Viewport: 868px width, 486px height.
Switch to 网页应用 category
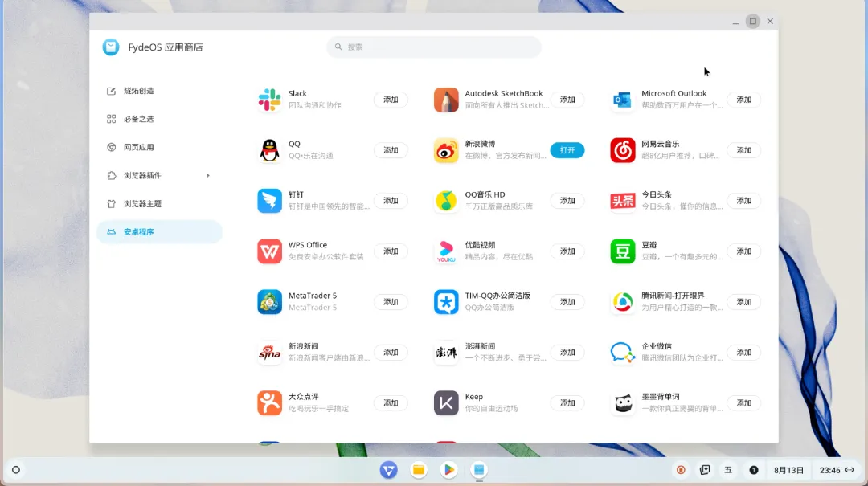tap(159, 147)
